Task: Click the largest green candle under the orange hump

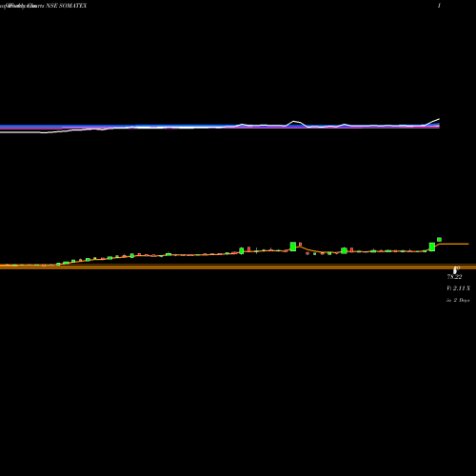Action: click(293, 247)
